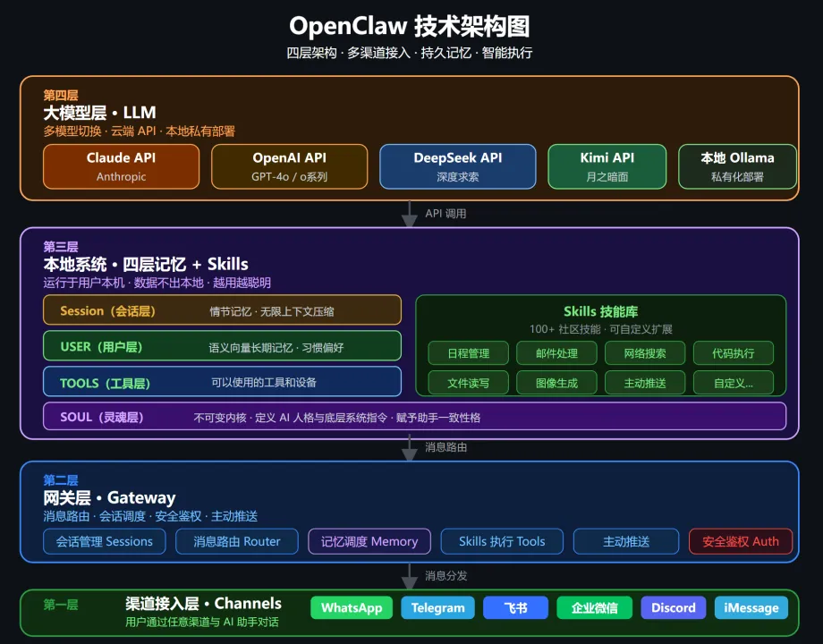Select the Telegram channel badge
The width and height of the screenshot is (823, 644).
437,608
